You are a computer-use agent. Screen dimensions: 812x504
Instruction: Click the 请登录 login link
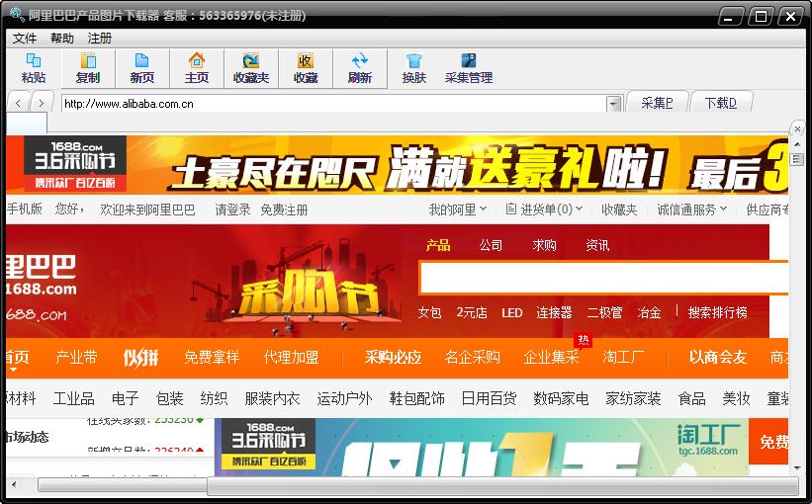point(232,210)
